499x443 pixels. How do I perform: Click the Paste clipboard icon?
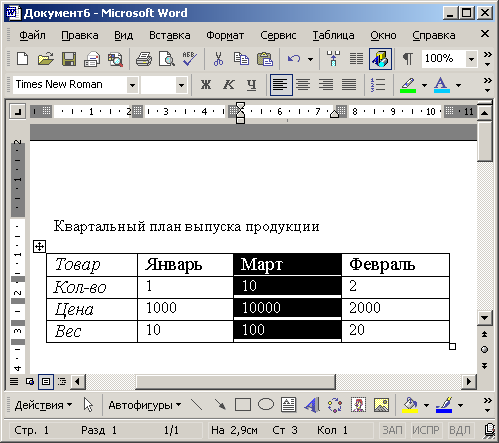(x=265, y=59)
